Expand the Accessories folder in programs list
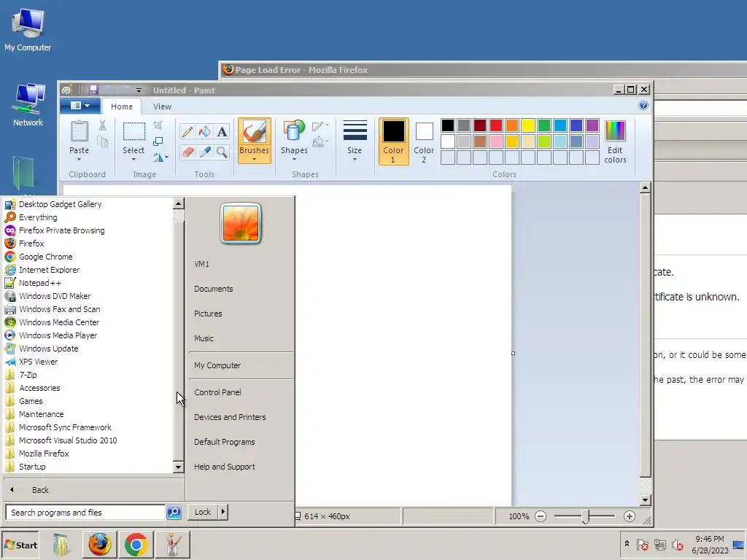Image resolution: width=747 pixels, height=560 pixels. [39, 388]
